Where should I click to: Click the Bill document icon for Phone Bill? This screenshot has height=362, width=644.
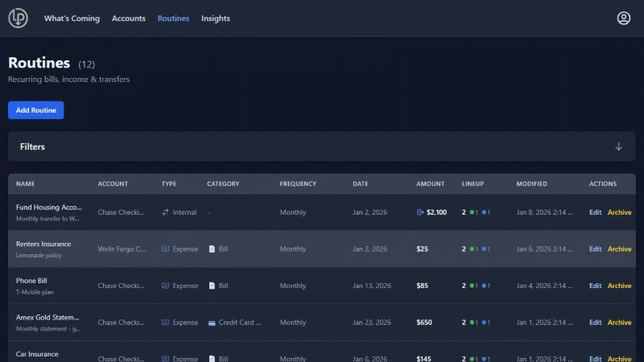point(212,286)
